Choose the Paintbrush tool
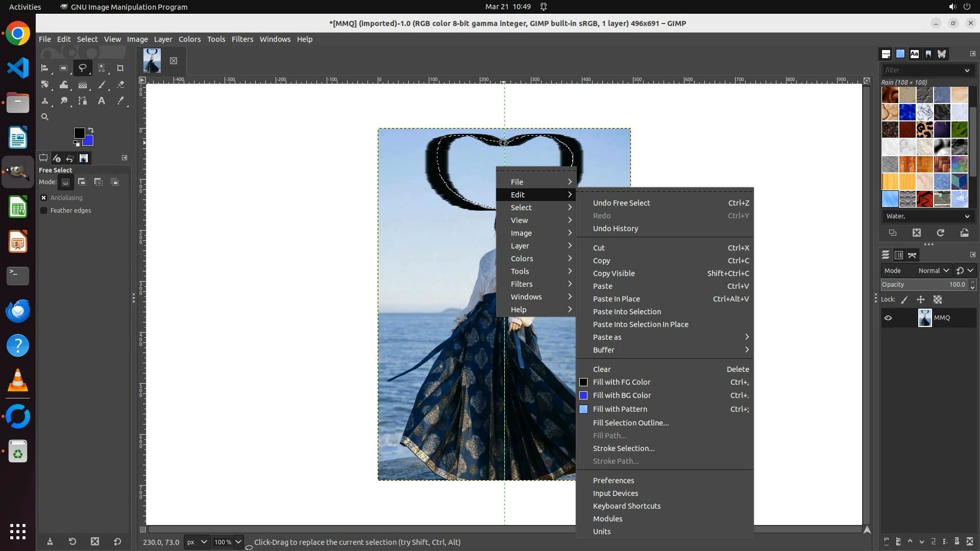 pos(102,85)
